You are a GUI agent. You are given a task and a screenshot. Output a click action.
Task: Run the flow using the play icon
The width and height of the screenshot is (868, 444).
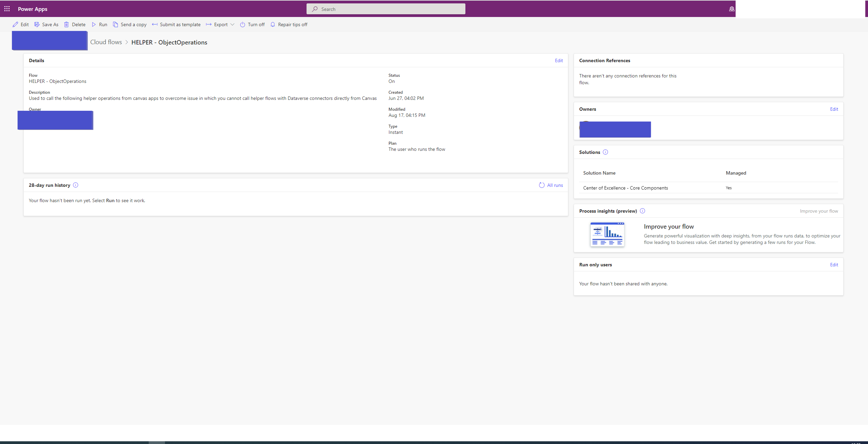94,24
